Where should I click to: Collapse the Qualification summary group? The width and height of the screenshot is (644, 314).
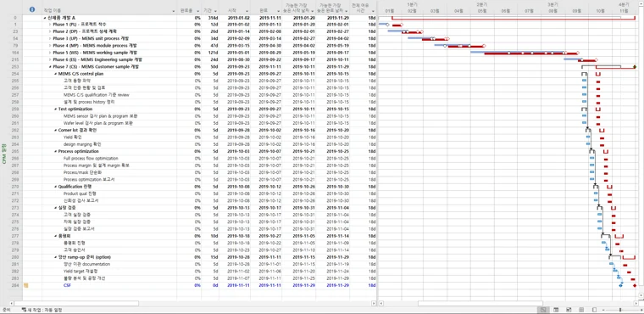point(55,187)
